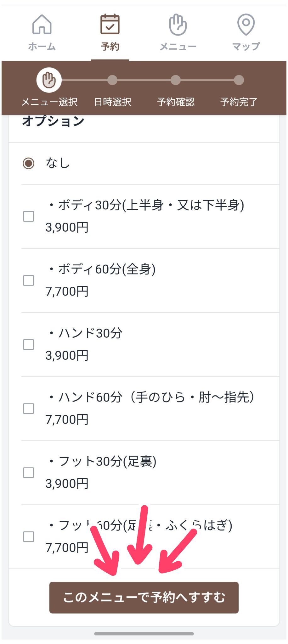Check the ボディ30分 option checkbox
The image size is (288, 644).
29,216
